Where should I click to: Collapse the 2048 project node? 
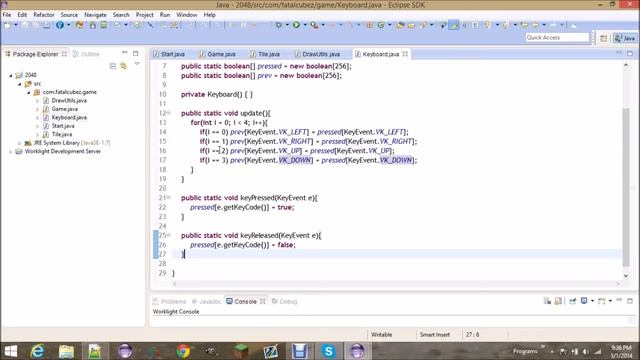pyautogui.click(x=11, y=75)
